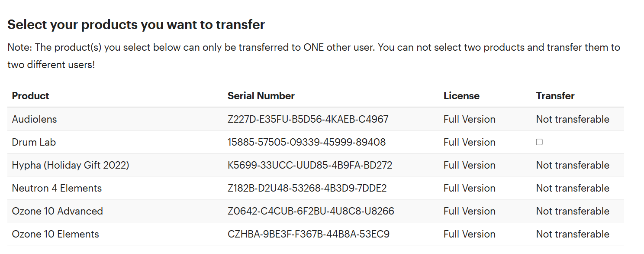Click the Transfer column header
Viewport: 644px width, 254px height.
point(555,96)
